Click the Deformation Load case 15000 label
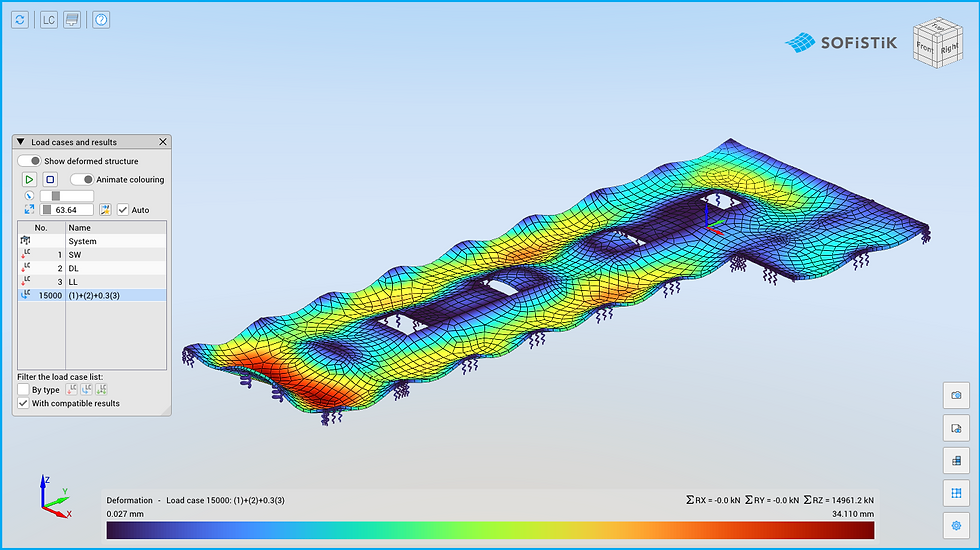The height and width of the screenshot is (550, 980). [196, 500]
